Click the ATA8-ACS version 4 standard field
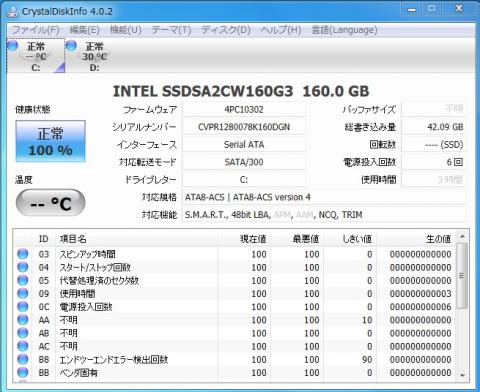The width and height of the screenshot is (480, 392). tap(324, 197)
